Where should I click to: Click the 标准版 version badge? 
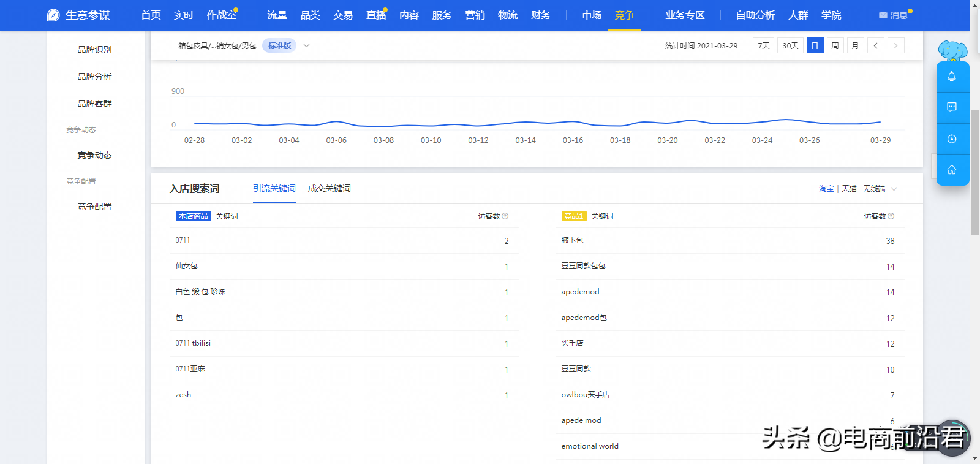pos(279,45)
